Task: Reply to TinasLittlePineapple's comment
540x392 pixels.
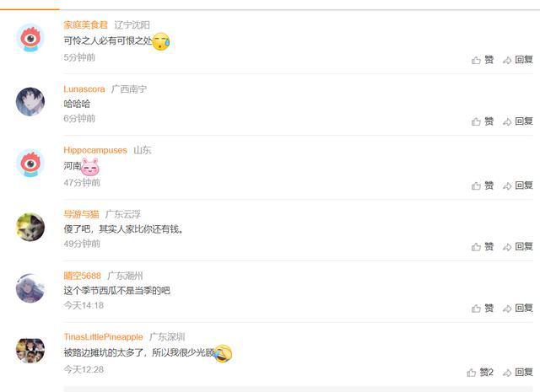Action: [x=517, y=373]
